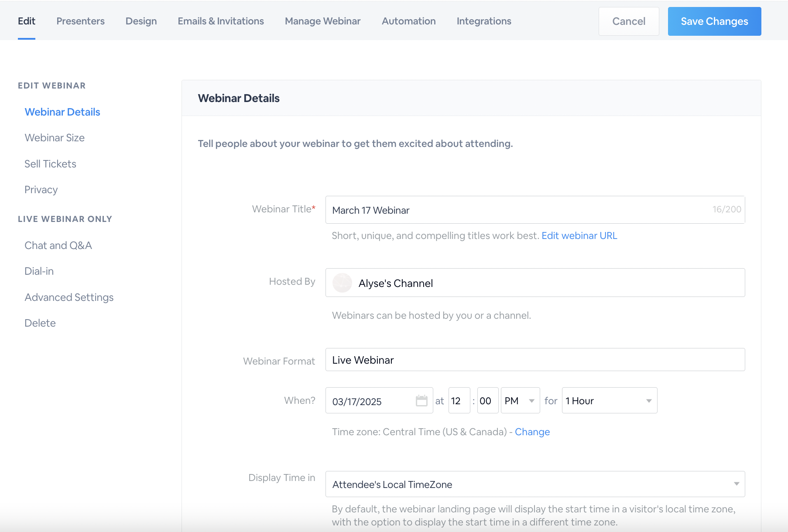Select Sell Tickets from the sidebar

click(x=50, y=164)
